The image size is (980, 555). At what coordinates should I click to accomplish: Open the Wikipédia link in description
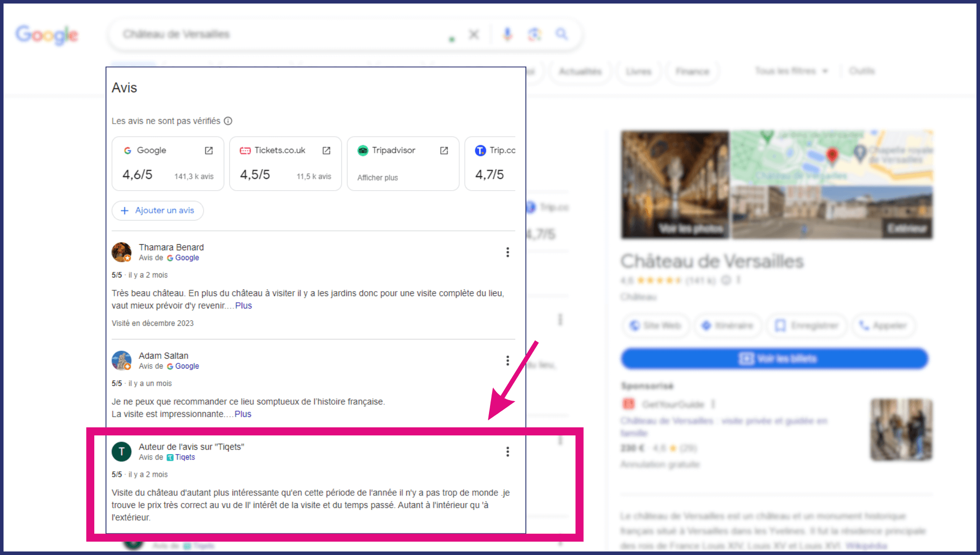tap(866, 546)
